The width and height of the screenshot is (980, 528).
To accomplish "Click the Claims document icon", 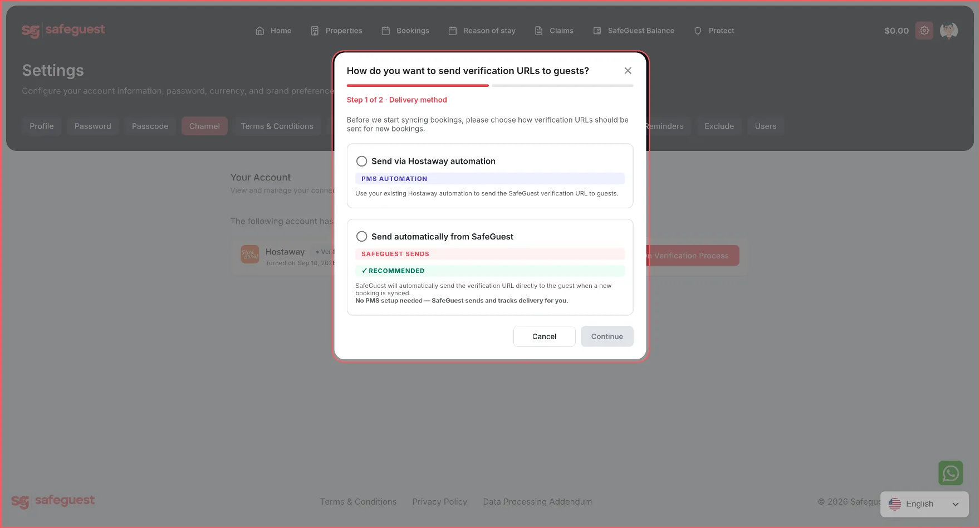I will click(x=538, y=31).
